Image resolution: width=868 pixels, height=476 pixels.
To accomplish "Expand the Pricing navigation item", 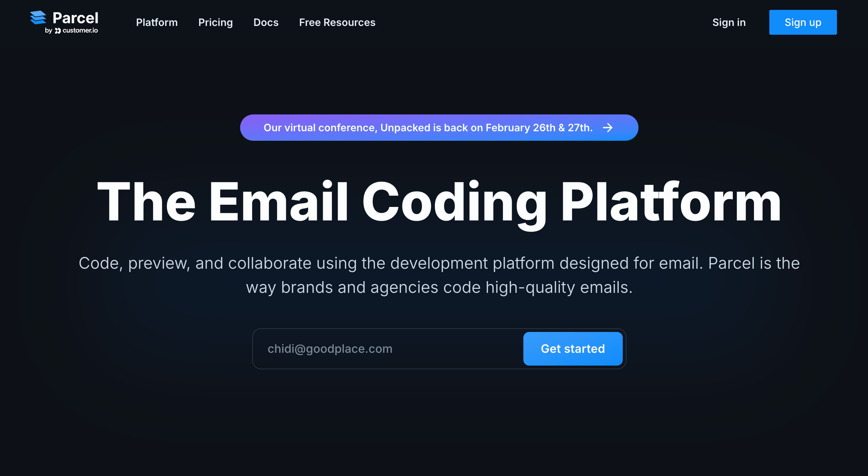I will click(215, 22).
